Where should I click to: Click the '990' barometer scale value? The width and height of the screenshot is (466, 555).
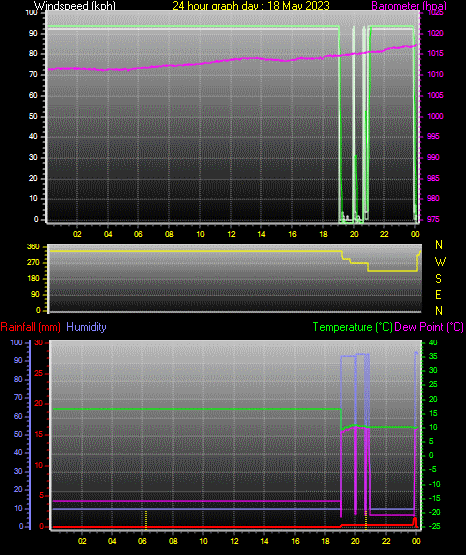tap(433, 157)
